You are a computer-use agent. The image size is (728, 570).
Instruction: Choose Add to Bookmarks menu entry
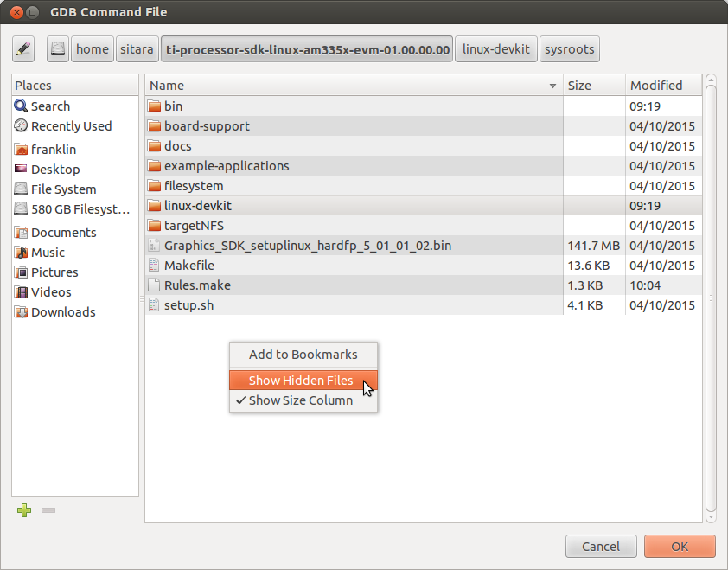click(x=303, y=354)
